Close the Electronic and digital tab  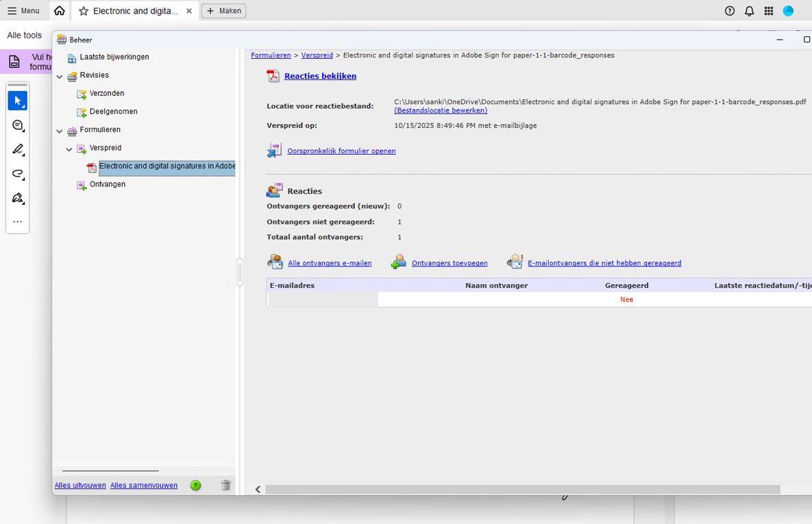coord(189,11)
